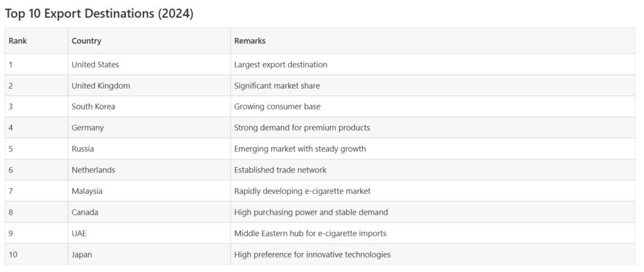
Task: Select 'Established trade network' remark
Action: click(280, 170)
